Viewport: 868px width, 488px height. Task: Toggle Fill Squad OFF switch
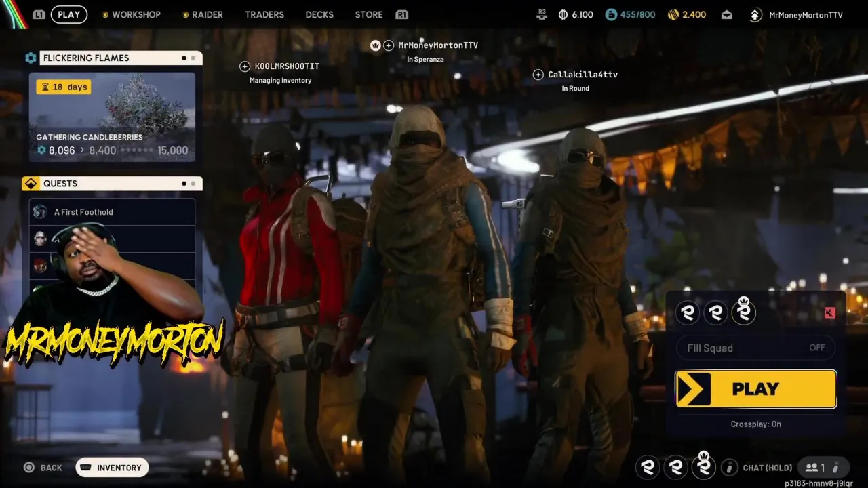(x=756, y=348)
